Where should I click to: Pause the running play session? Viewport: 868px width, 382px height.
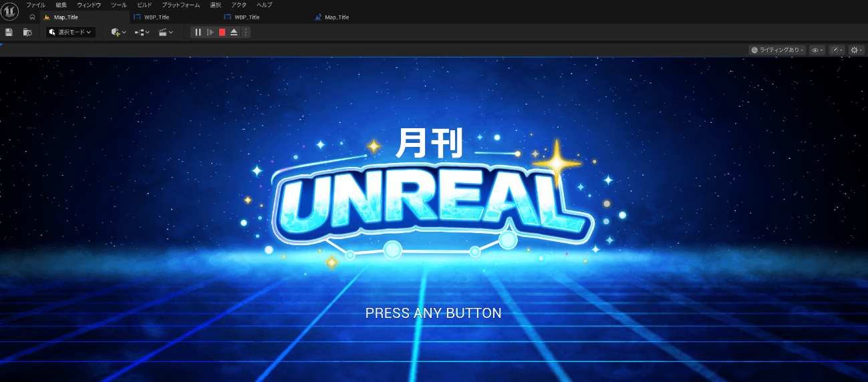(198, 32)
